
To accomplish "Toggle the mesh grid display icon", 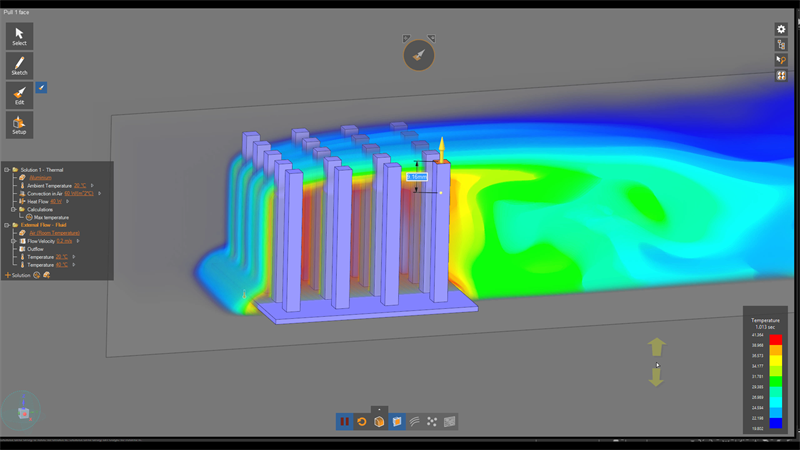I will 450,422.
